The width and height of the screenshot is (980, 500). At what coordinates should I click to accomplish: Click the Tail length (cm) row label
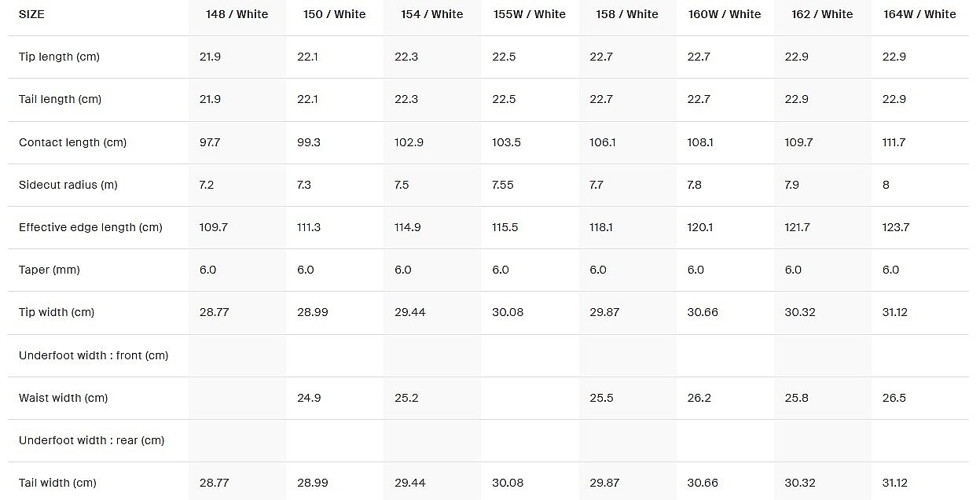pyautogui.click(x=60, y=99)
